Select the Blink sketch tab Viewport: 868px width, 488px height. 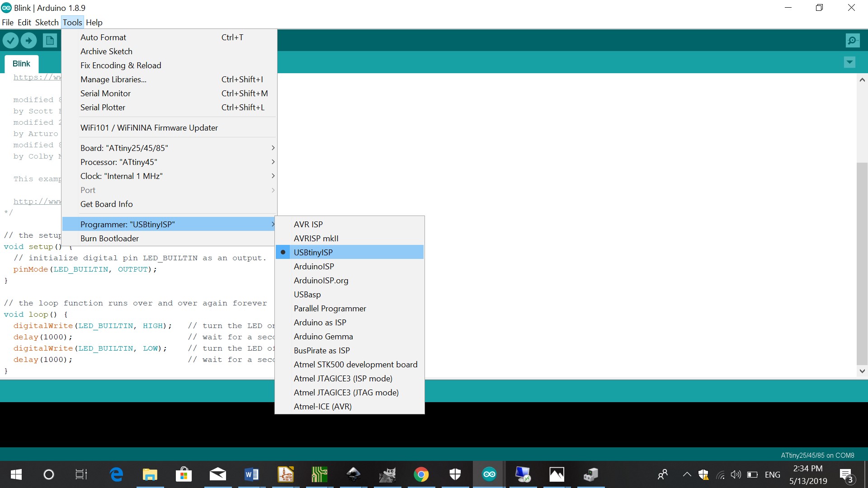pyautogui.click(x=21, y=64)
